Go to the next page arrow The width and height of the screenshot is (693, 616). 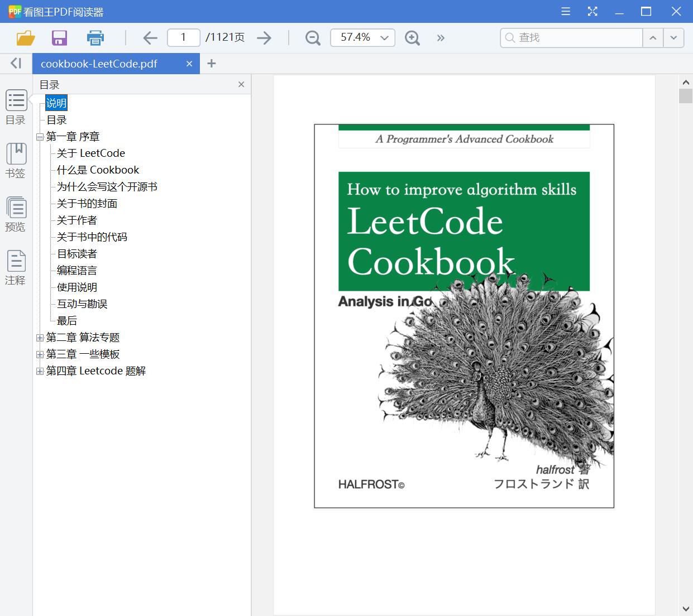(x=264, y=38)
